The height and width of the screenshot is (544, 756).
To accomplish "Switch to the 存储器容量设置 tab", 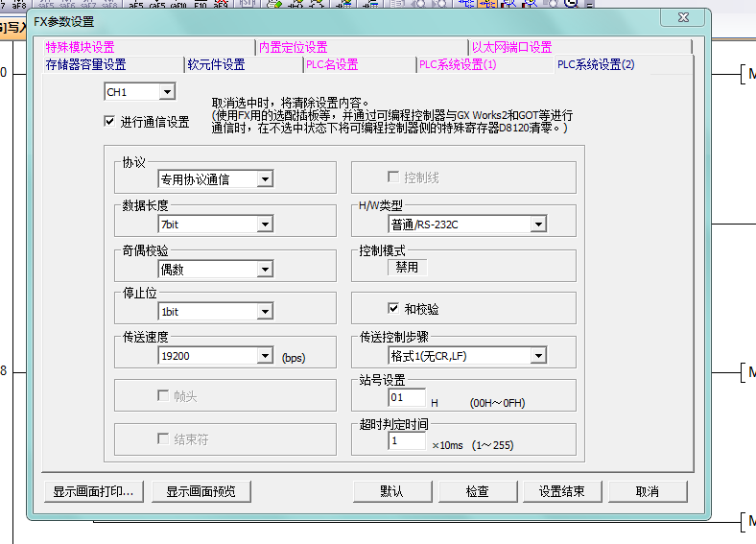I will 85,65.
